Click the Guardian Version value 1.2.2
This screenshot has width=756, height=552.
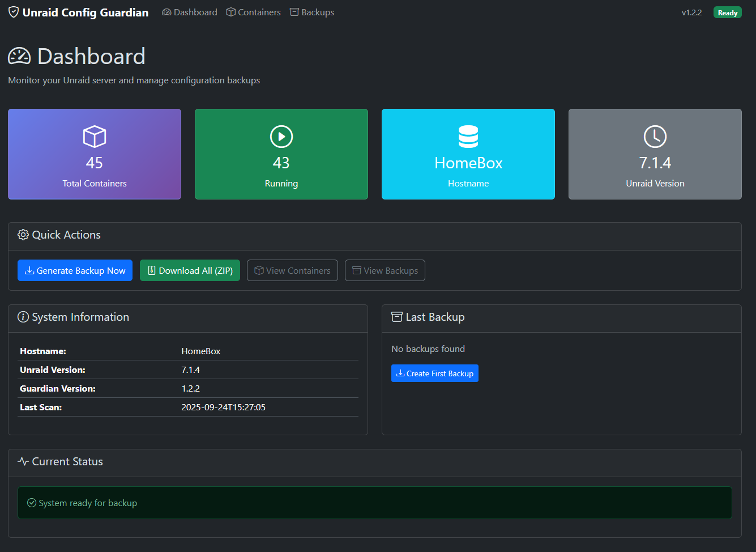(x=191, y=388)
